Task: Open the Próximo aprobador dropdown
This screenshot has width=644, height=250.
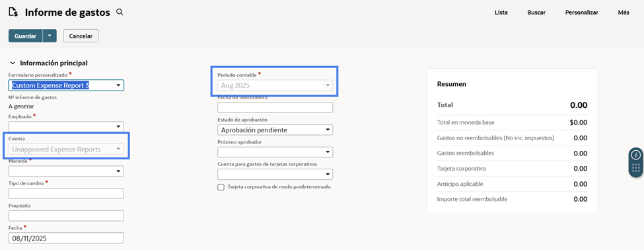Action: pyautogui.click(x=275, y=152)
